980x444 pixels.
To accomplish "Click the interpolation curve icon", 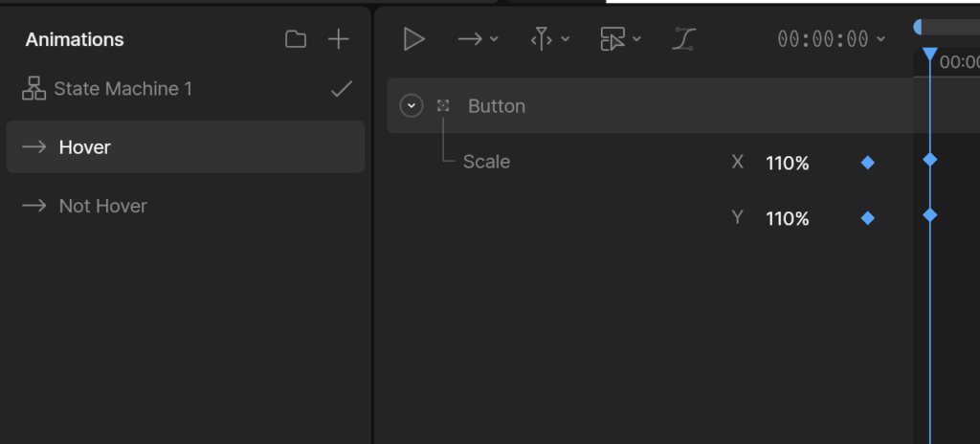I will pyautogui.click(x=684, y=39).
